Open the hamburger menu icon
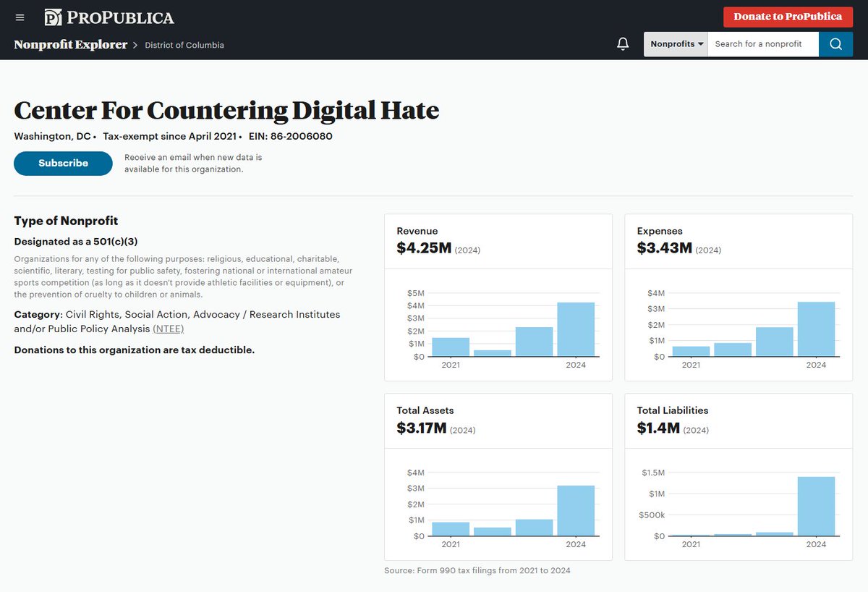The image size is (868, 592). [x=20, y=17]
